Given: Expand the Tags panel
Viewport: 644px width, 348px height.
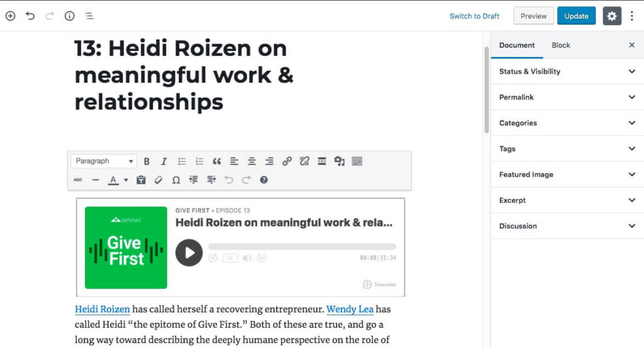Looking at the screenshot, I should [x=567, y=149].
